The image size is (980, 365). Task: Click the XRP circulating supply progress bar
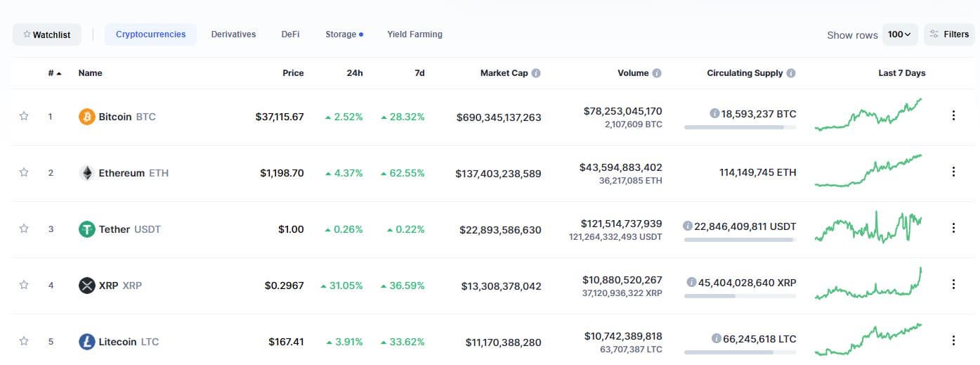740,296
